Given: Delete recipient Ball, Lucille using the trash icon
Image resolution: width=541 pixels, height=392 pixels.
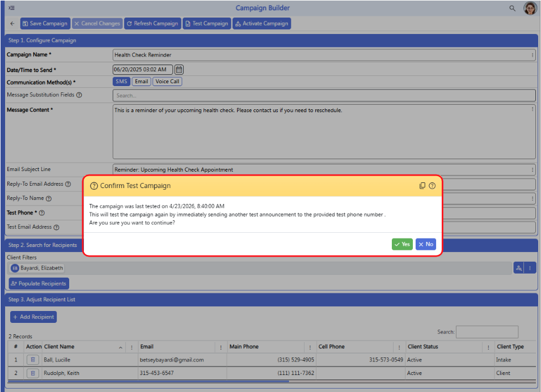Looking at the screenshot, I should pyautogui.click(x=33, y=360).
